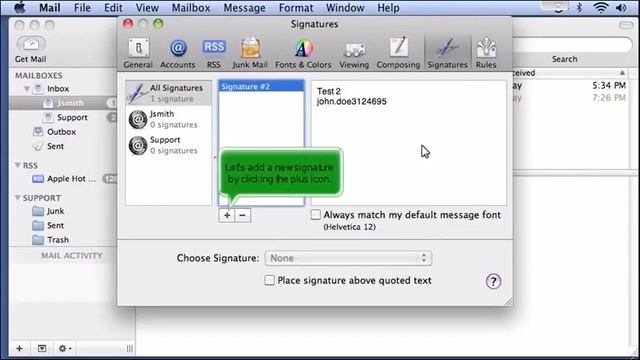The image size is (640, 360).
Task: Open File menu
Action: [x=82, y=8]
